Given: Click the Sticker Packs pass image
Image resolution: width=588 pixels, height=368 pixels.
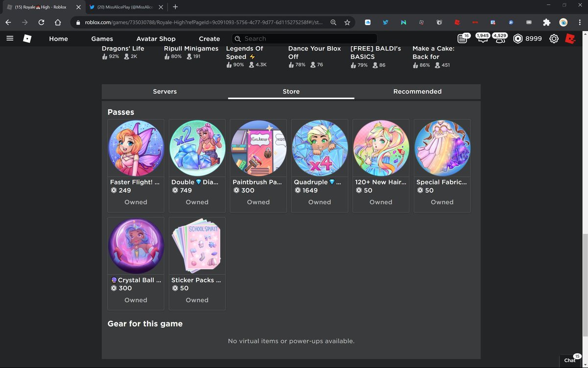Looking at the screenshot, I should pyautogui.click(x=197, y=246).
